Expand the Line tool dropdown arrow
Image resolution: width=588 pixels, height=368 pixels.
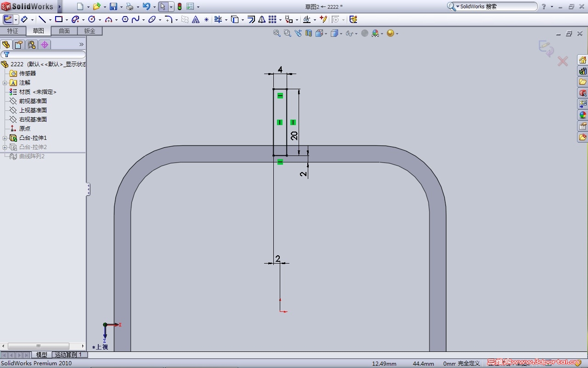[x=50, y=20]
